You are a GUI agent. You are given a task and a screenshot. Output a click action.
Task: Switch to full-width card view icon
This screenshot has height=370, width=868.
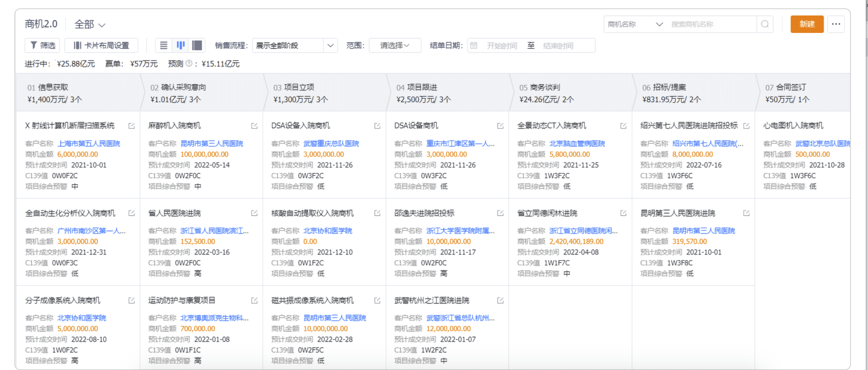tap(197, 45)
